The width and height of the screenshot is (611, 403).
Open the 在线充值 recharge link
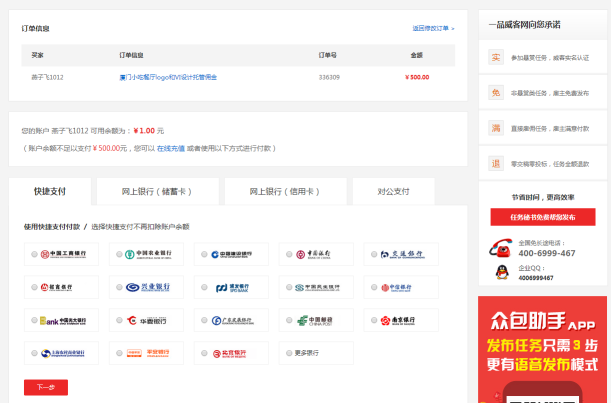coord(170,148)
